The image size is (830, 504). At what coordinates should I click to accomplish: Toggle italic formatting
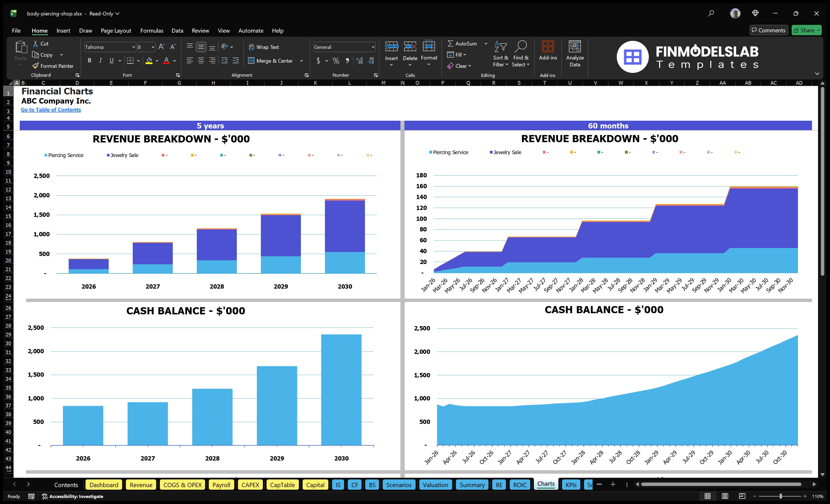tap(100, 60)
